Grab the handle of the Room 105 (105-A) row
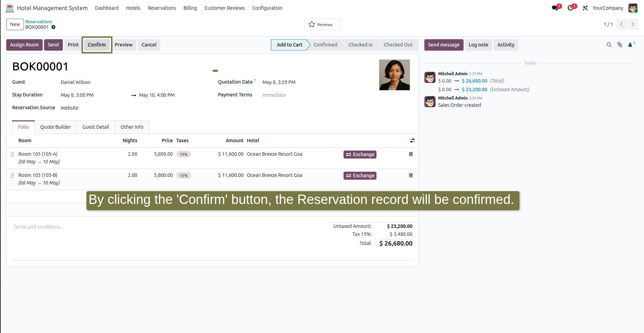 [x=12, y=154]
